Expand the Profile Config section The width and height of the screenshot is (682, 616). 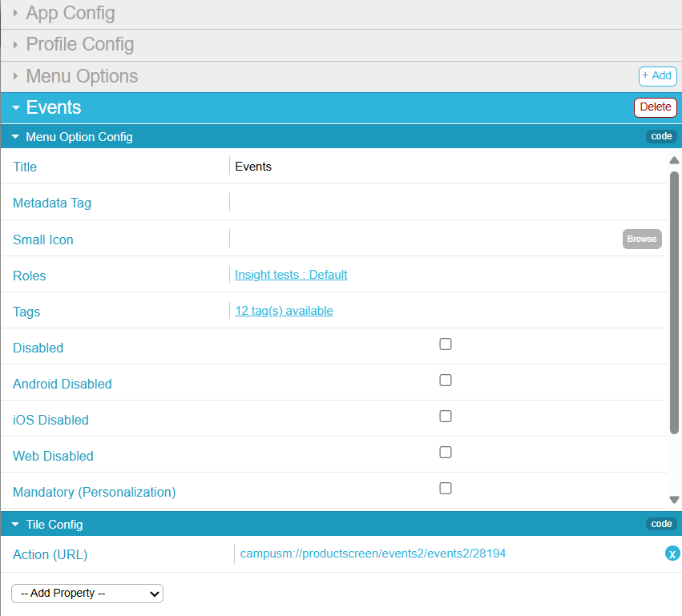click(x=79, y=45)
